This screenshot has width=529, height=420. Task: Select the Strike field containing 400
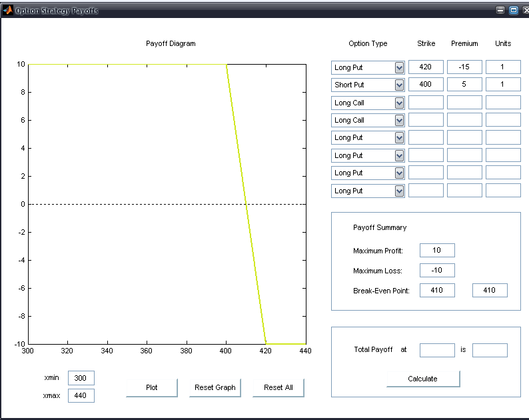tap(426, 84)
